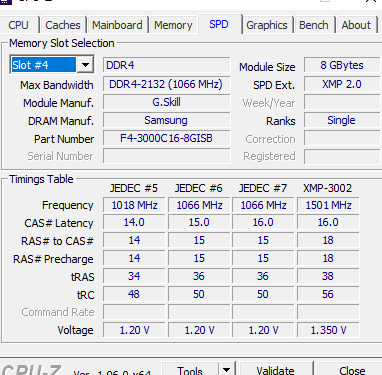Click the JEDEC #6 frequency 1066 MHz cell
382x375 pixels.
tap(199, 205)
